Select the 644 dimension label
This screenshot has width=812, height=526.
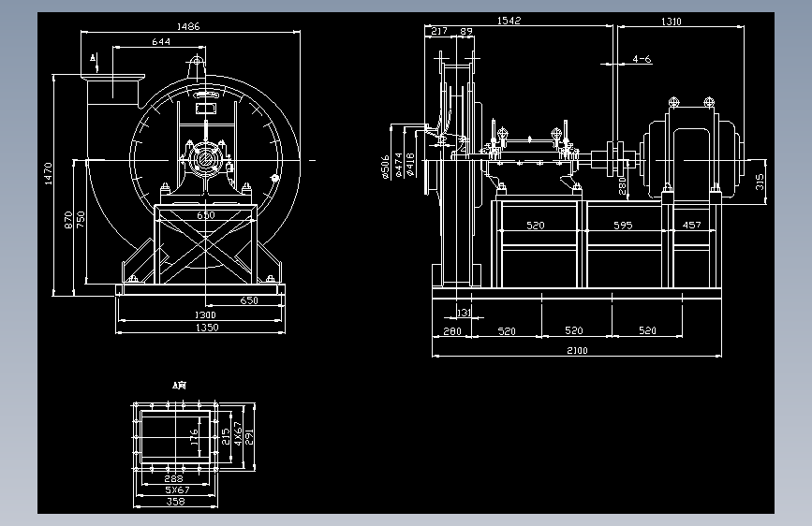[161, 41]
